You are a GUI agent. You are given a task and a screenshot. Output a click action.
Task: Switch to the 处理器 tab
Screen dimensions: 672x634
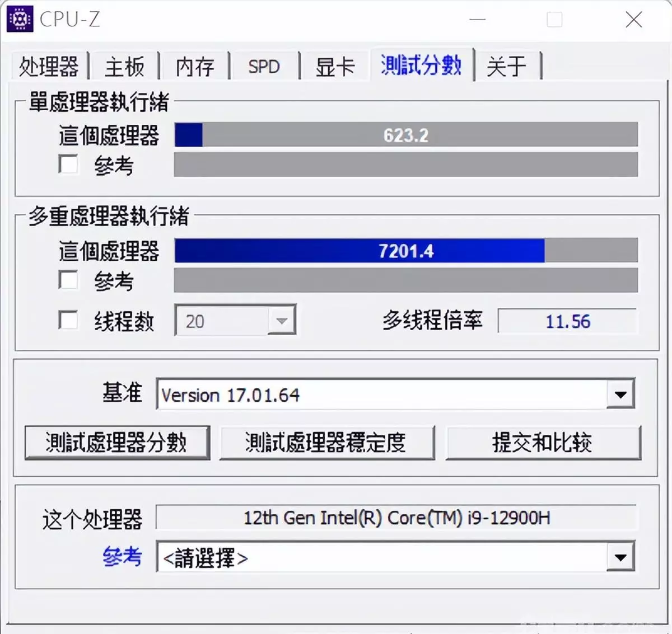pyautogui.click(x=49, y=67)
